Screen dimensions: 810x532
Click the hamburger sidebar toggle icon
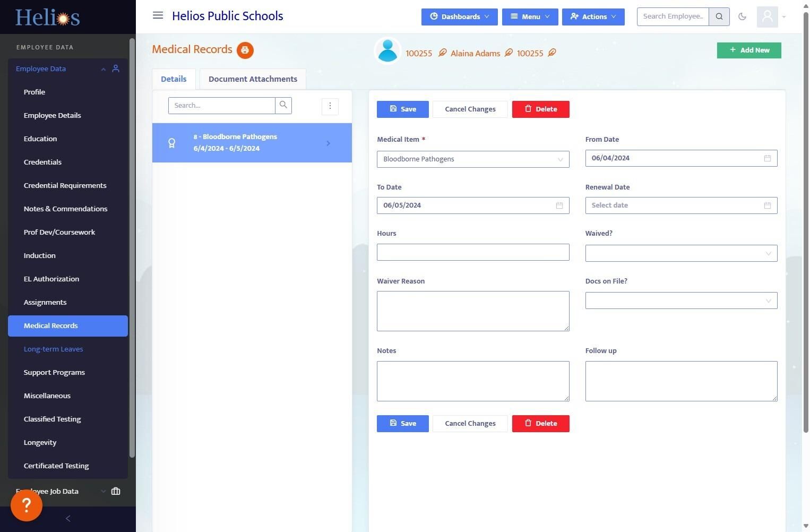click(158, 15)
